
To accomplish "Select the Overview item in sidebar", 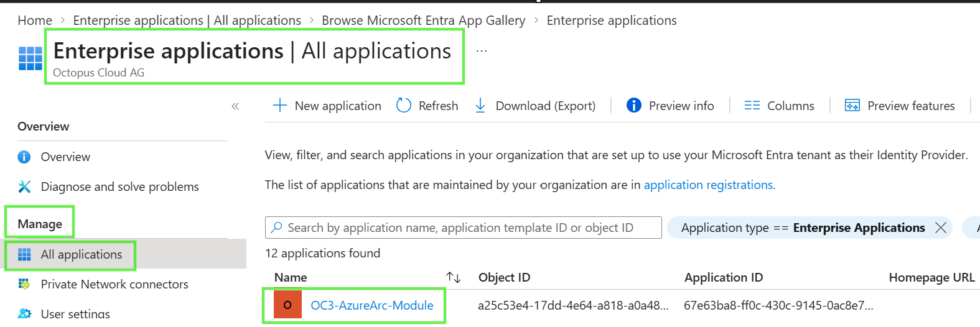I will click(65, 157).
